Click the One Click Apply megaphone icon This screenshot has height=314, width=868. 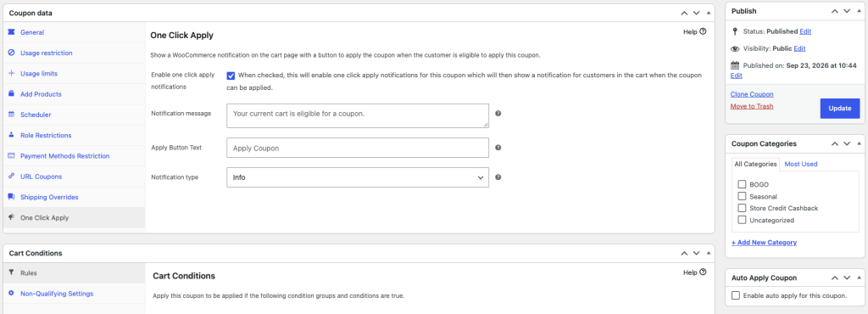pyautogui.click(x=11, y=217)
